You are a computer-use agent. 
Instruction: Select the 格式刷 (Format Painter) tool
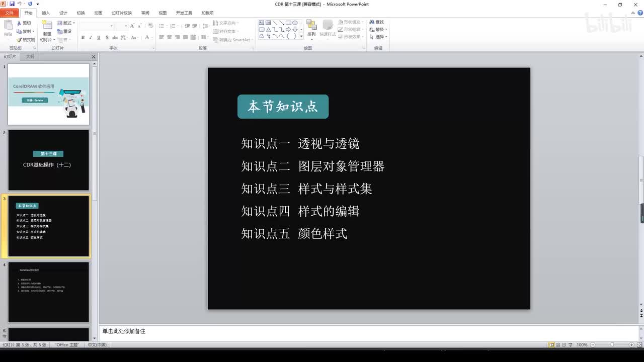26,40
